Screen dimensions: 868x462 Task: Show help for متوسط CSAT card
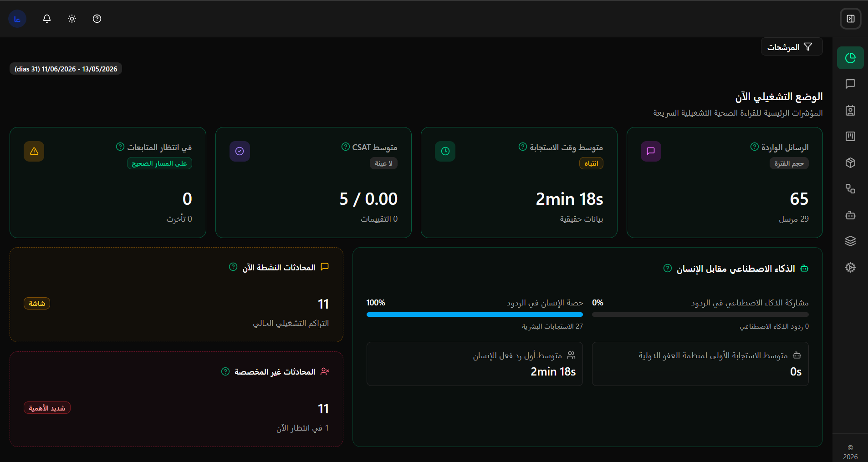click(345, 147)
